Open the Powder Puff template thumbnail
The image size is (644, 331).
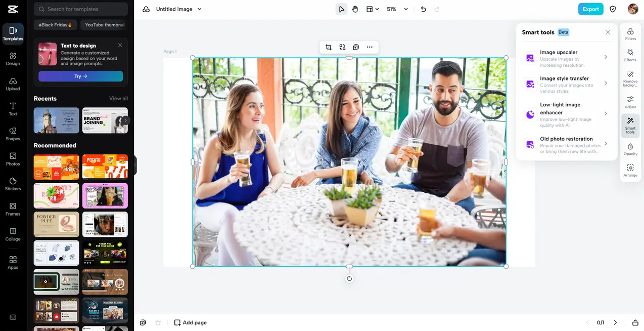(56, 224)
